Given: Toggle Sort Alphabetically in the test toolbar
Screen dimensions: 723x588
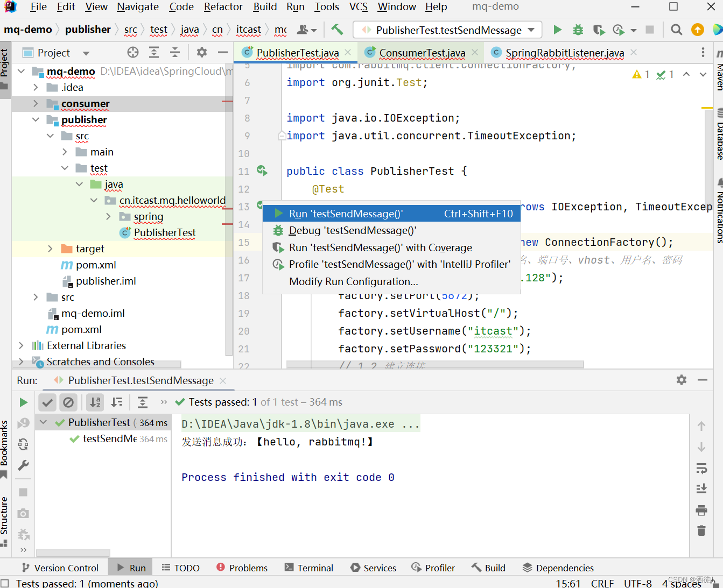Looking at the screenshot, I should [95, 402].
